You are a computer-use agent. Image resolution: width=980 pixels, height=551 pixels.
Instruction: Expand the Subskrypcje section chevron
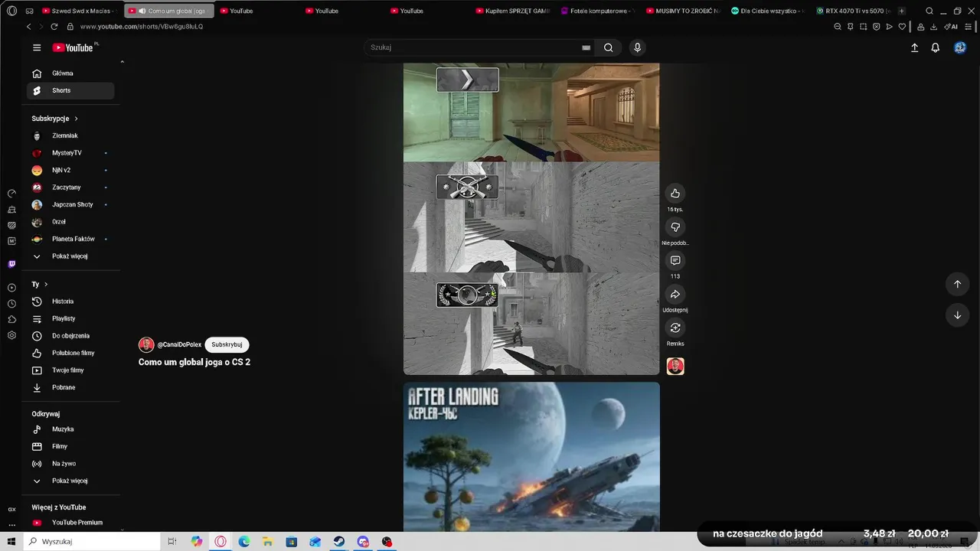[76, 119]
